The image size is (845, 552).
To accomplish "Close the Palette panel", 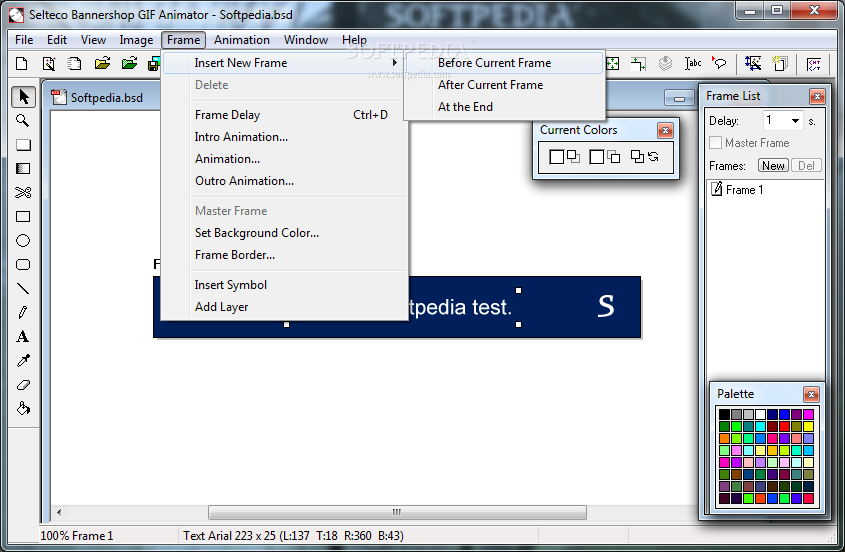I will coord(811,395).
